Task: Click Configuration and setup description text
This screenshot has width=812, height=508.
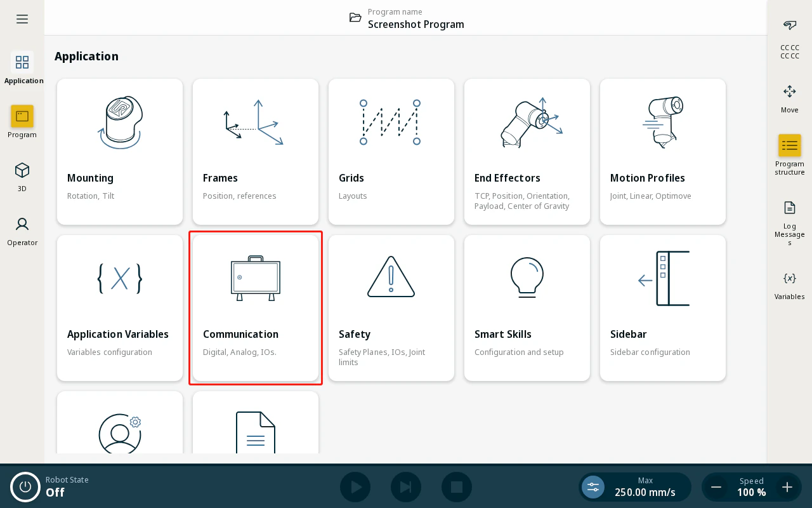Action: (519, 352)
